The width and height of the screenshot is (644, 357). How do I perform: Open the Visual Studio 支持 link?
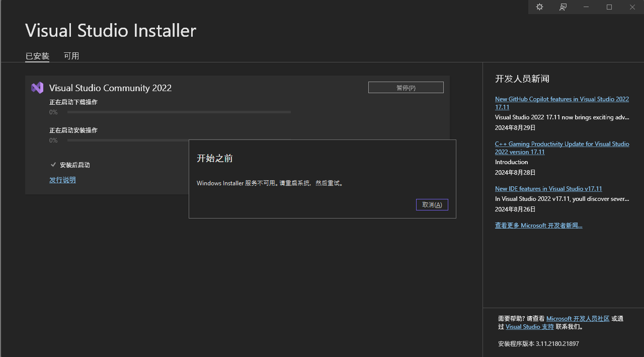coord(530,327)
